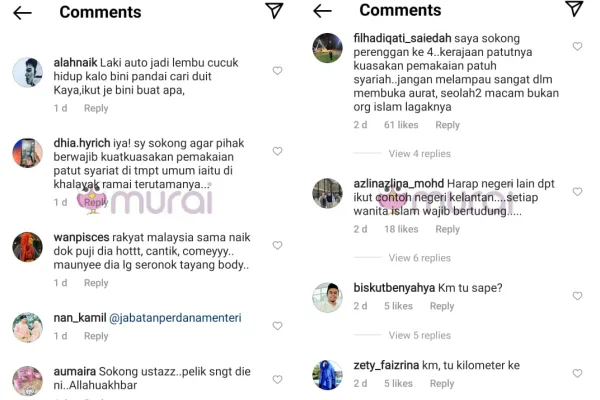This screenshot has width=600, height=400.
Task: Expand View 5 replies
Action: click(420, 335)
